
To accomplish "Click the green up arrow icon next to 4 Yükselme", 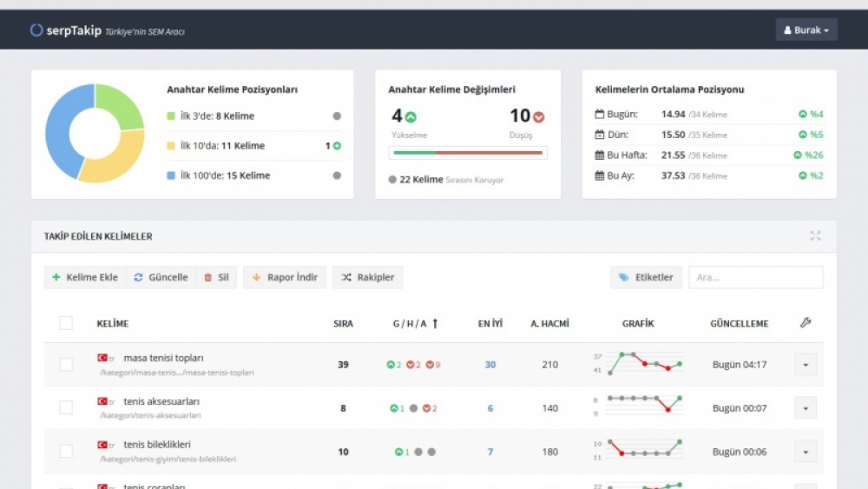I will pyautogui.click(x=411, y=117).
